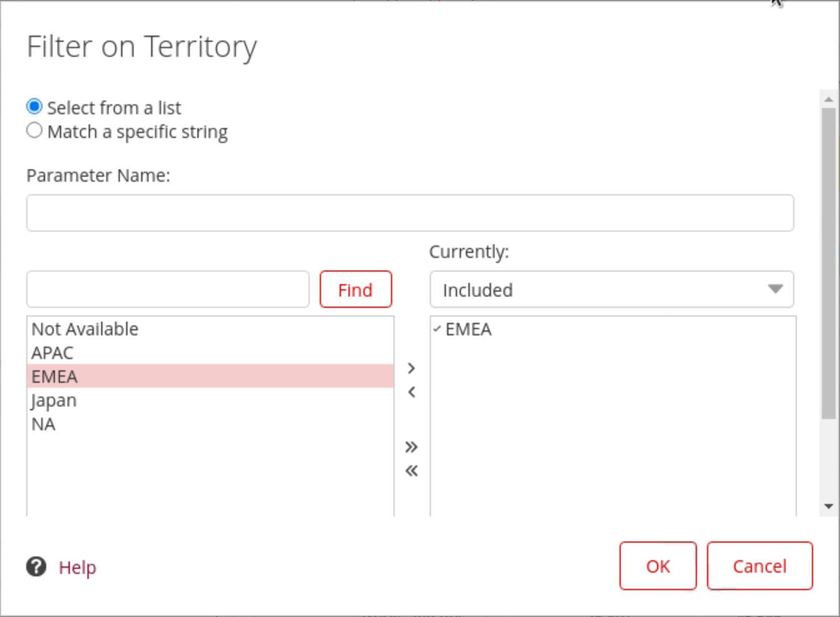Click the add all double arrow
The height and width of the screenshot is (617, 840).
pos(411,447)
